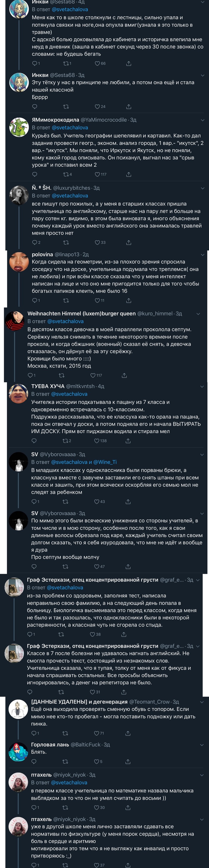The width and height of the screenshot is (209, 868).
Task: Reply to luxurybitches English teacher tweet
Action: coord(34,242)
